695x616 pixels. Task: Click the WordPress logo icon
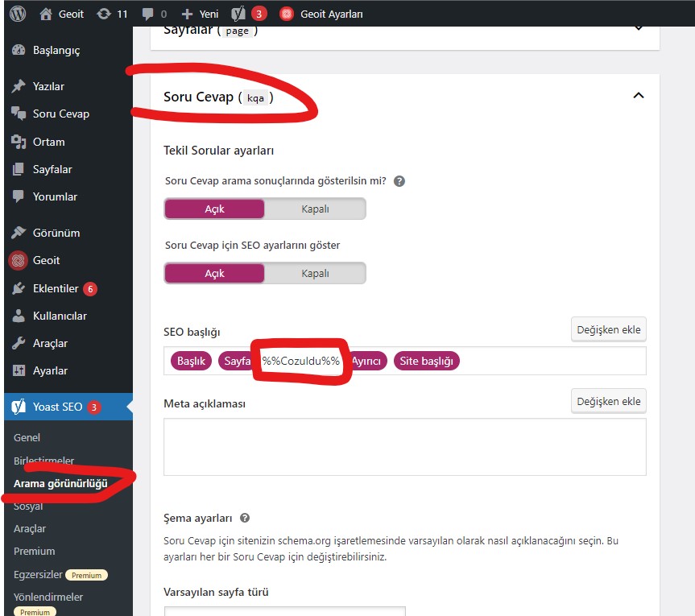18,14
